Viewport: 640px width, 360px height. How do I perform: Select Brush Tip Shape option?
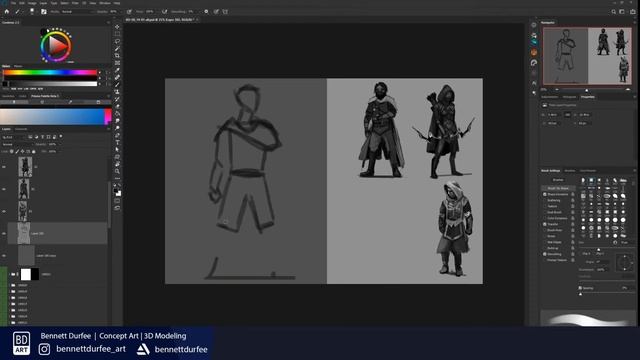click(x=558, y=188)
